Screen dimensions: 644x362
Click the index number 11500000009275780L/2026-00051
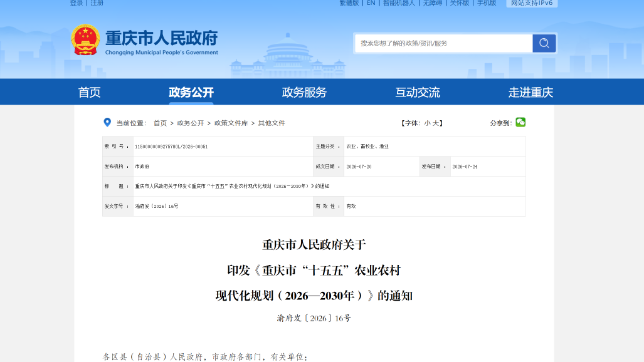pos(171,147)
